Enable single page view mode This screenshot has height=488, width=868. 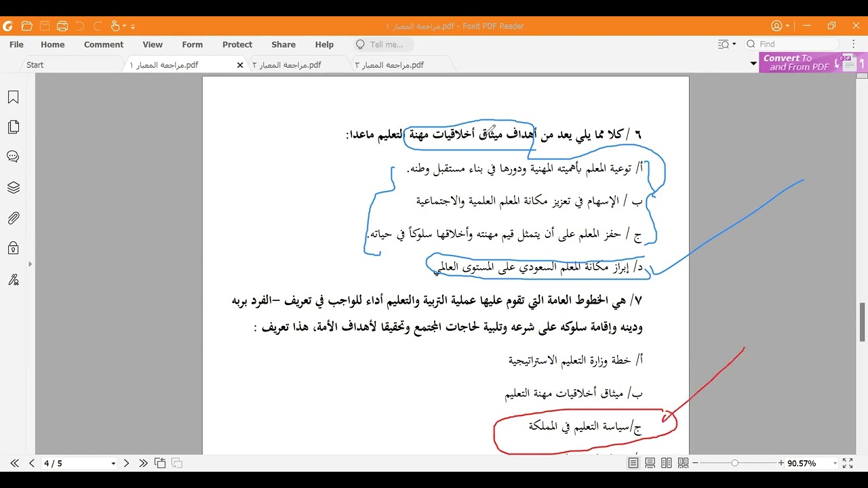(633, 464)
